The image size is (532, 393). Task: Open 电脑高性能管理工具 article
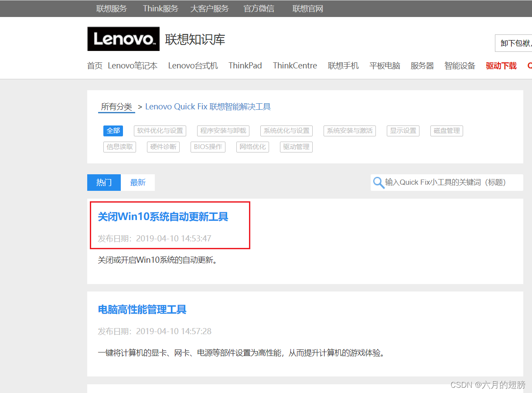(142, 309)
